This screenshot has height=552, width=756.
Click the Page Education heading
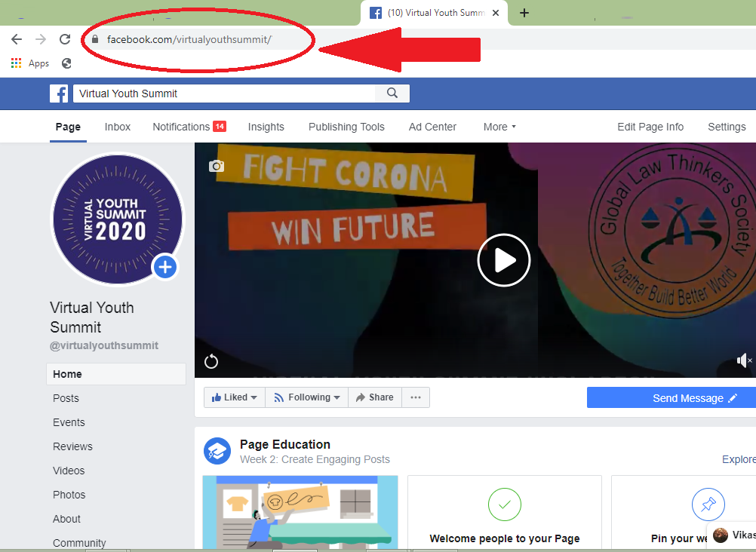285,444
